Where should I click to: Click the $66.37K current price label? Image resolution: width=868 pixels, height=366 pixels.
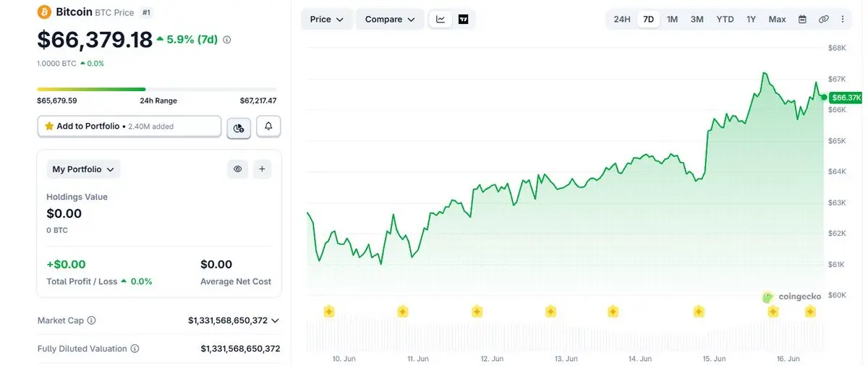point(846,97)
